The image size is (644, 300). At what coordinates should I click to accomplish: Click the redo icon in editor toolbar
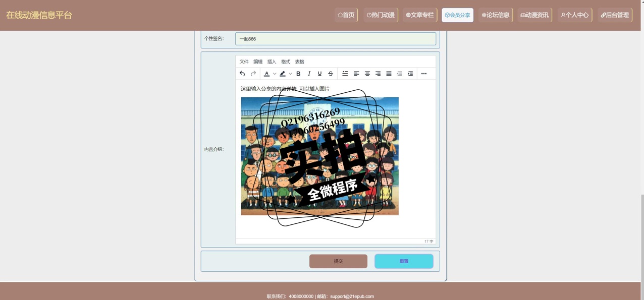coord(253,74)
